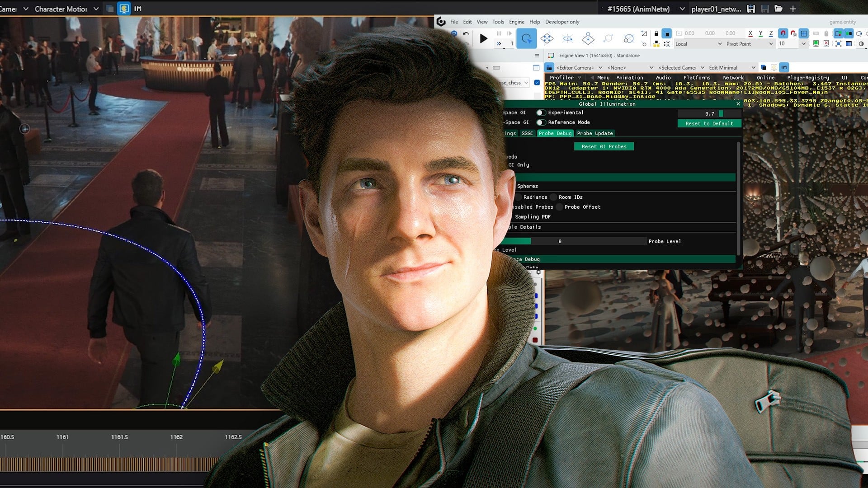Open the Animation debug menu
868x488 pixels.
click(629, 78)
